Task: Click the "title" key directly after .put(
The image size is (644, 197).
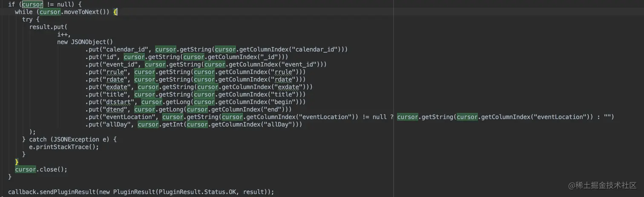Action: coord(116,94)
